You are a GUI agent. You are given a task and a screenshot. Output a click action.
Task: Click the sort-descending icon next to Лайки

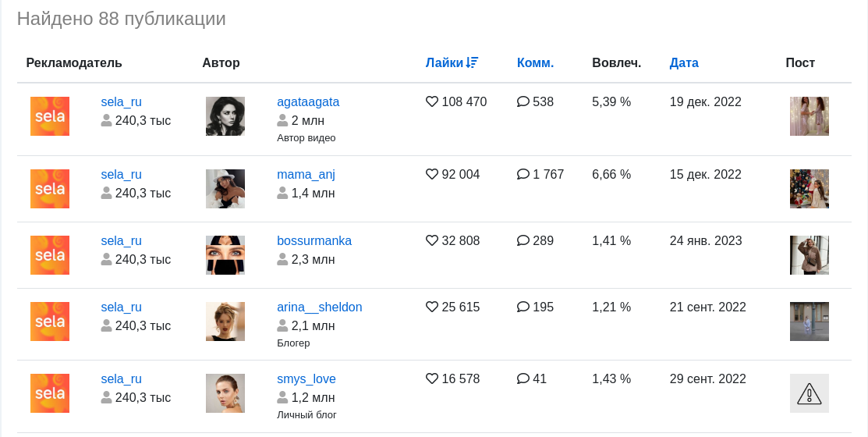472,62
